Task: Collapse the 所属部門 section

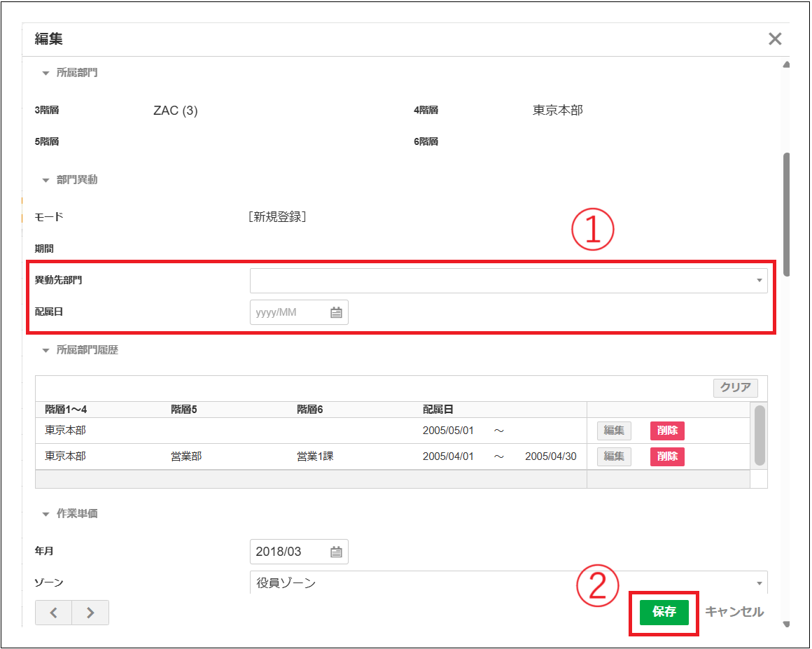Action: [x=45, y=73]
